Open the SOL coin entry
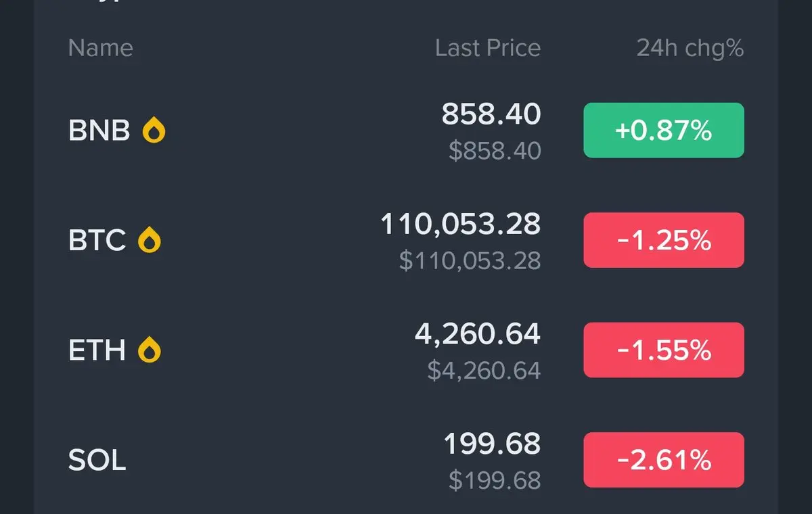812x514 pixels. (x=406, y=461)
